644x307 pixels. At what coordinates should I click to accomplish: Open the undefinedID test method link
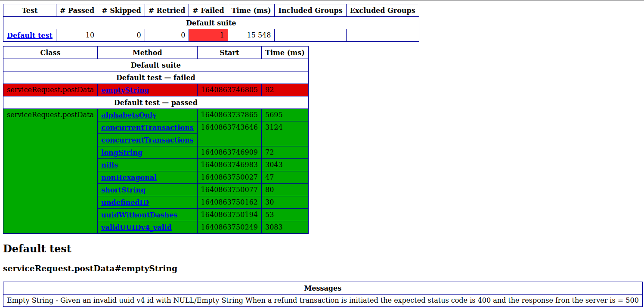click(125, 202)
